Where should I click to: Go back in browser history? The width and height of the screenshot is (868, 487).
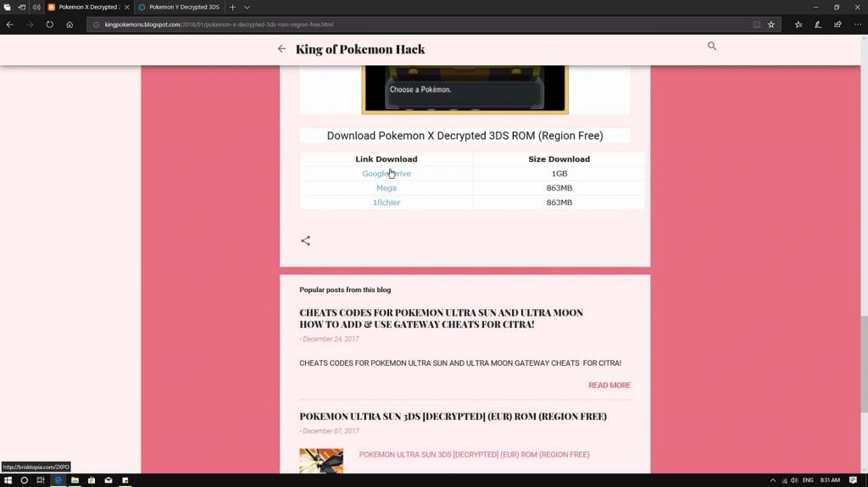tap(10, 25)
